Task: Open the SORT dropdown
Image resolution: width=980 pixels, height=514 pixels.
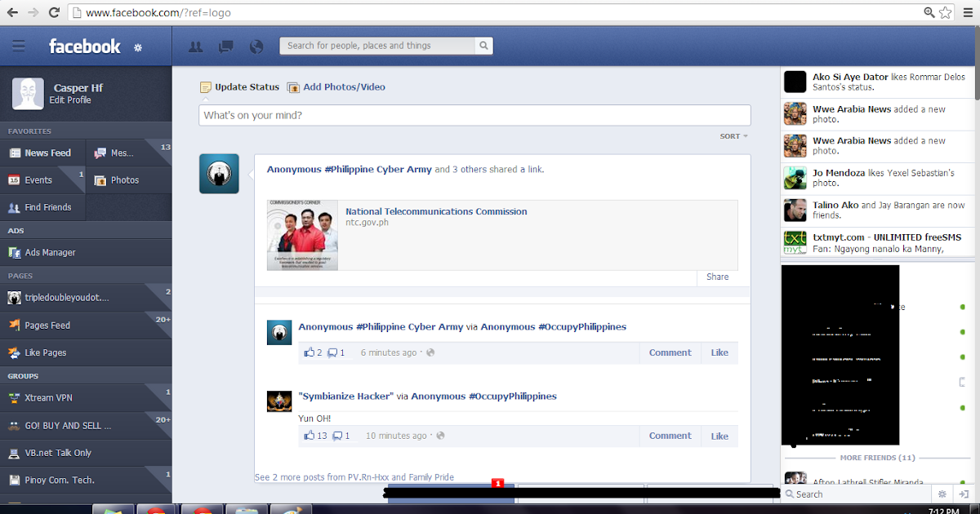Action: (733, 136)
